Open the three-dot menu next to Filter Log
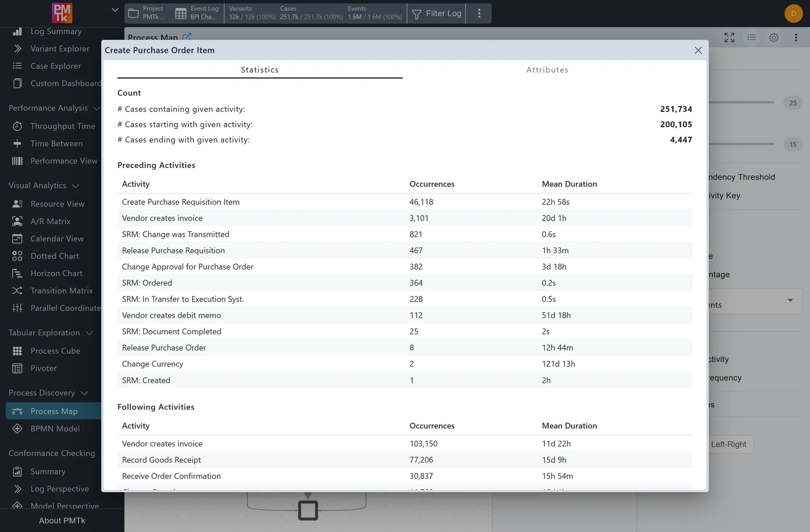Screen dimensions: 810x532 (x=479, y=13)
